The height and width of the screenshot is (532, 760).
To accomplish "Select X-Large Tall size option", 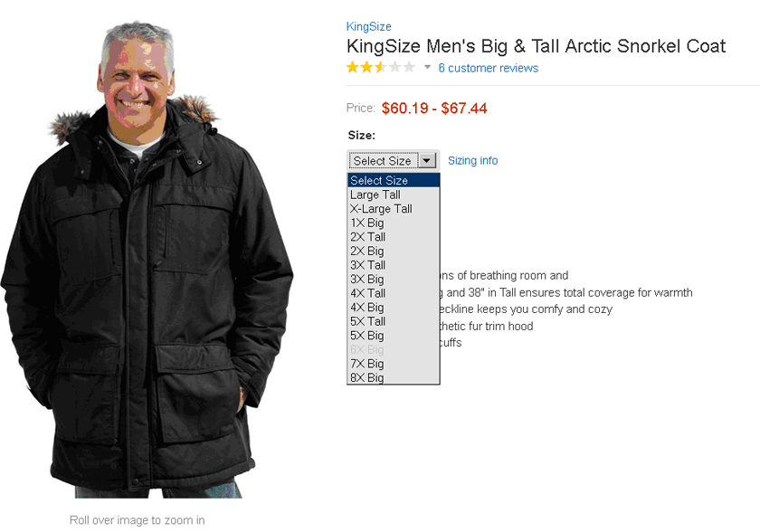I will point(381,209).
